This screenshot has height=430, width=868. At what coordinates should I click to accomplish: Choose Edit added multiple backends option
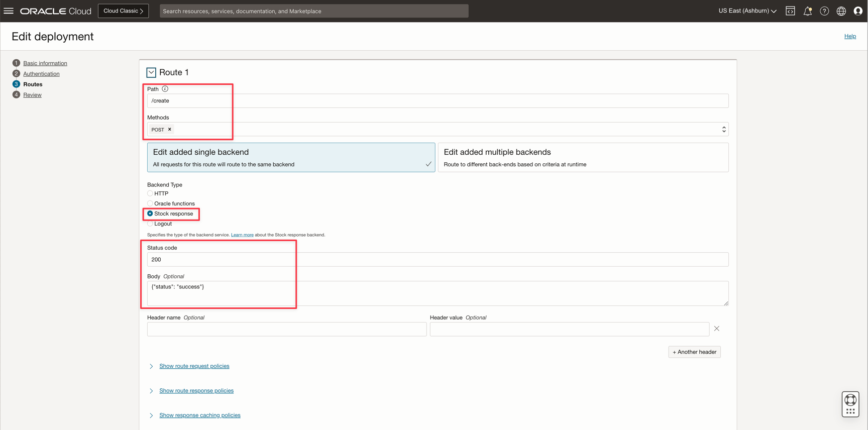583,157
